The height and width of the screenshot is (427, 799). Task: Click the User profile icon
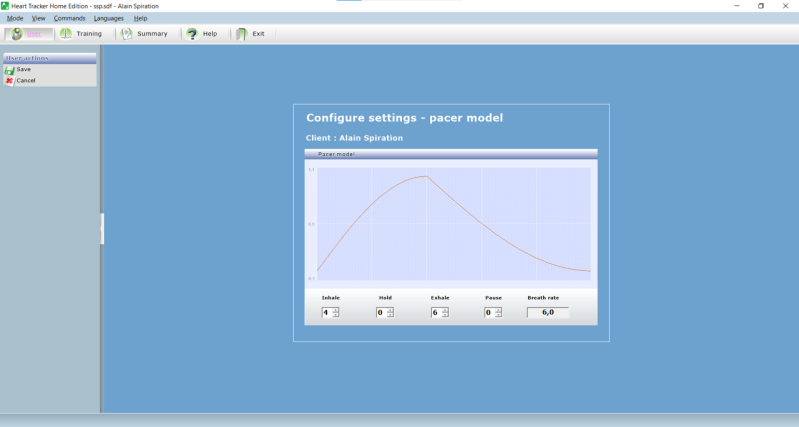click(x=17, y=34)
